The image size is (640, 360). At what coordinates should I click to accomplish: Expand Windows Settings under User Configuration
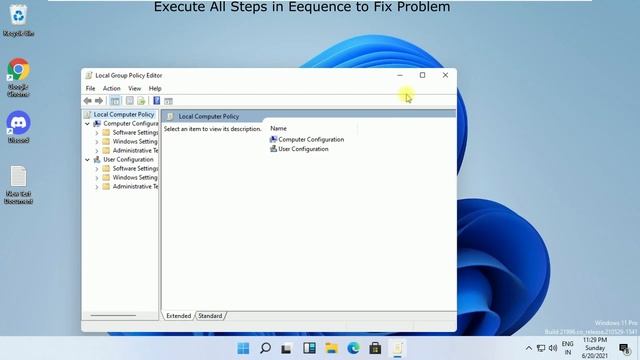[97, 178]
